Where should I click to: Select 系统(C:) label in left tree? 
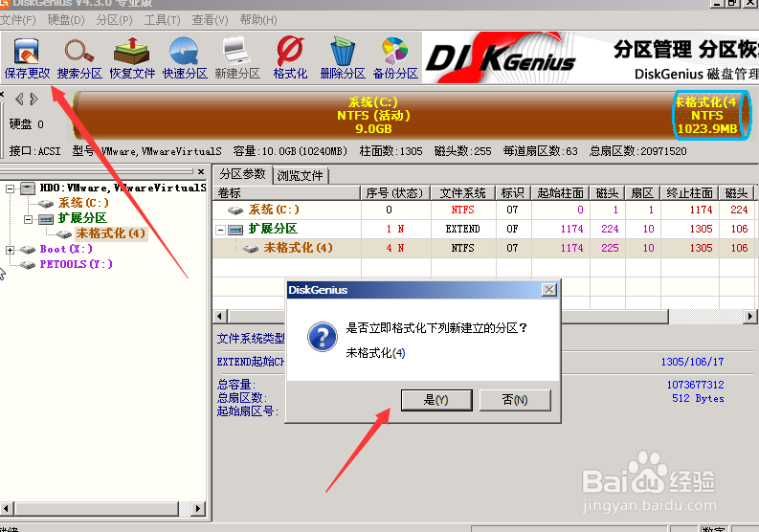pos(83,203)
